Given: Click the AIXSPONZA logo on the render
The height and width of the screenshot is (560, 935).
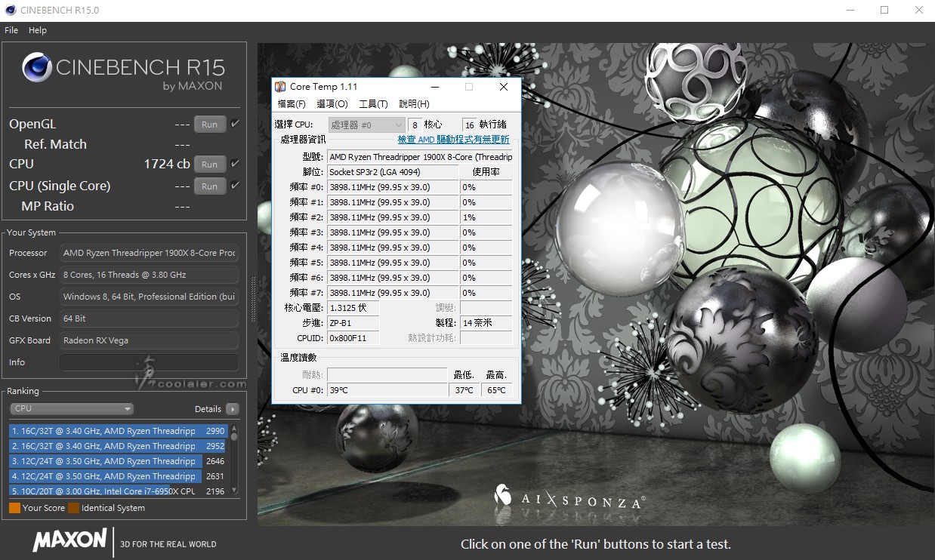Looking at the screenshot, I should click(569, 497).
